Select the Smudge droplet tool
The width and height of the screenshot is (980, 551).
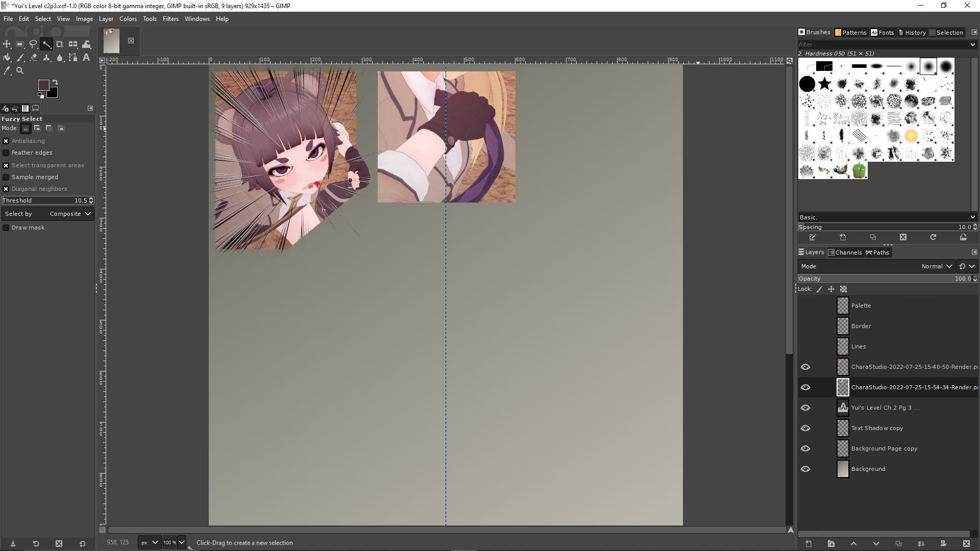pyautogui.click(x=60, y=58)
